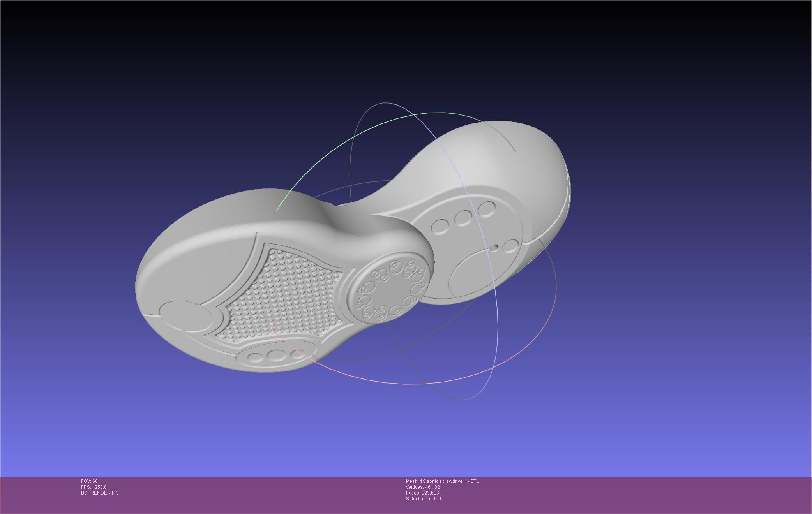812x514 pixels.
Task: Click the Selection v: 0 f: 0 text
Action: click(x=424, y=499)
